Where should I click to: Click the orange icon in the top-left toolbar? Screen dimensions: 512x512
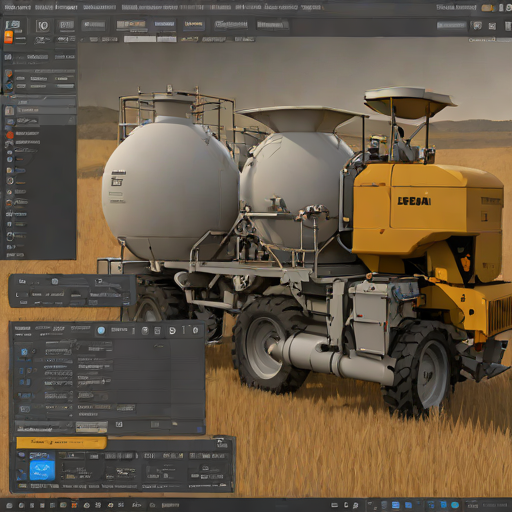[8, 37]
